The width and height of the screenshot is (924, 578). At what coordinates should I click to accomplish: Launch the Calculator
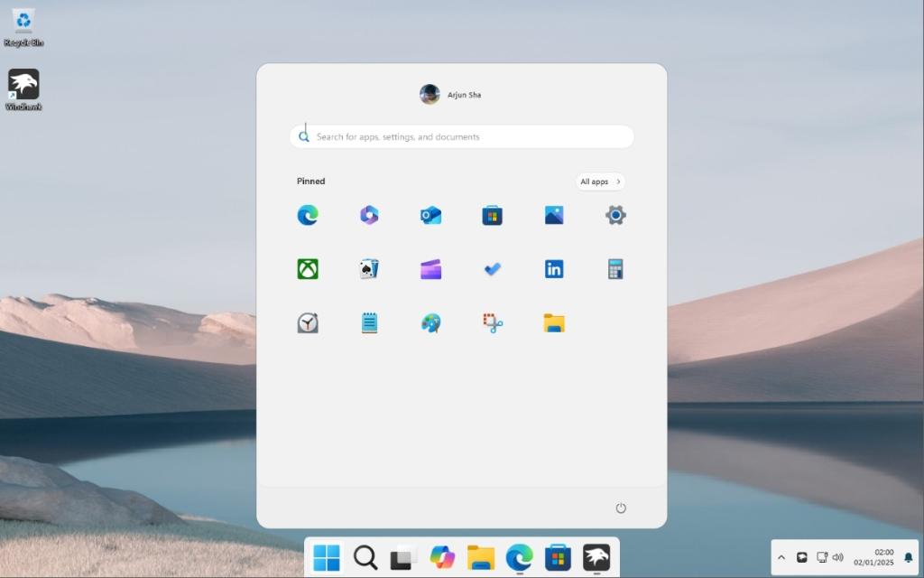coord(614,268)
